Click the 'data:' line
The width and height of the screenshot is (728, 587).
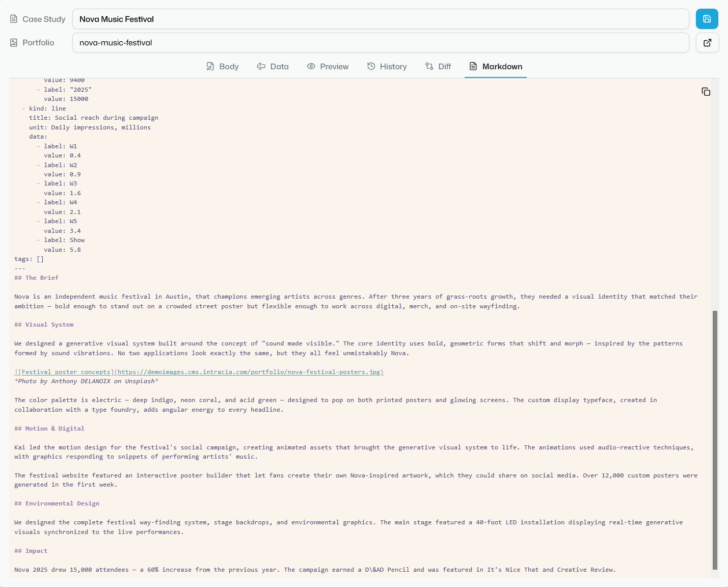(38, 137)
